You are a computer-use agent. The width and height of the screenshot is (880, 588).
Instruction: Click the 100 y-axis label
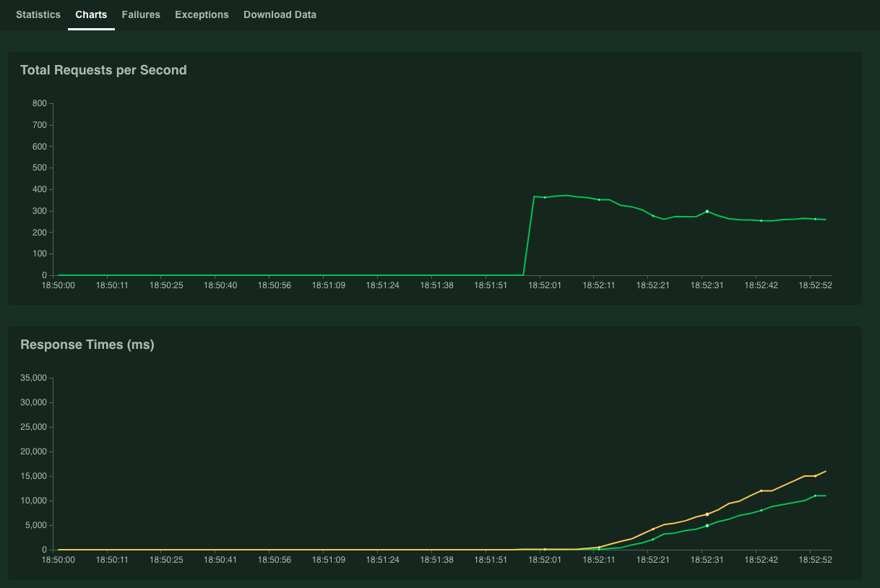pos(39,254)
